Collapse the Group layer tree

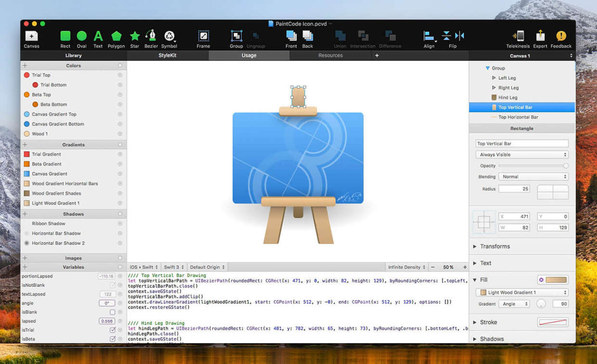pyautogui.click(x=488, y=68)
